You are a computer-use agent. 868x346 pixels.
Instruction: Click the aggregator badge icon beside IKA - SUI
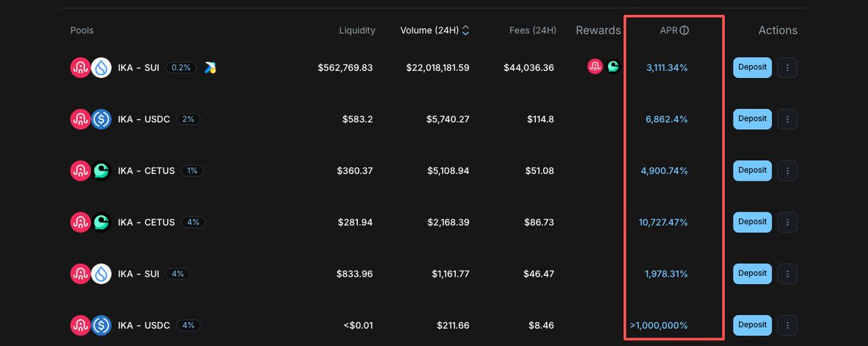pyautogui.click(x=210, y=67)
